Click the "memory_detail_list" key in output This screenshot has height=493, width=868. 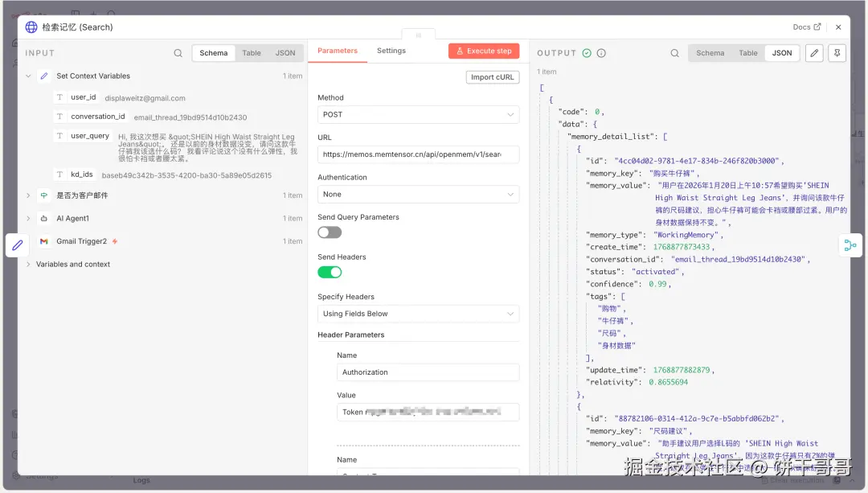(612, 136)
